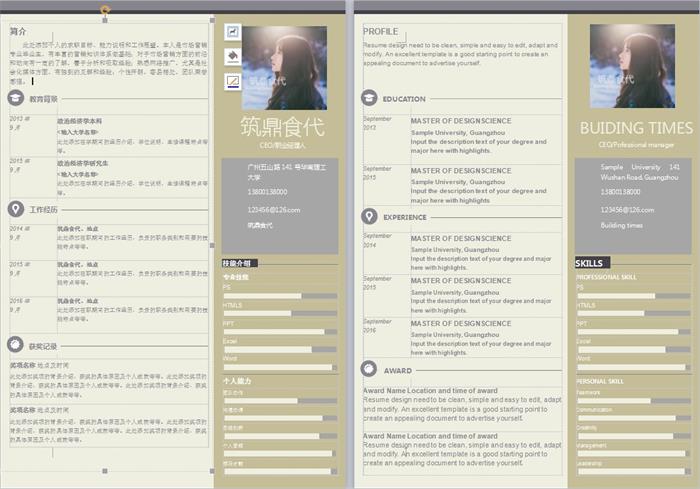This screenshot has height=489, width=700.
Task: Click the PPT skill bar on Chinese page
Action: 280,332
